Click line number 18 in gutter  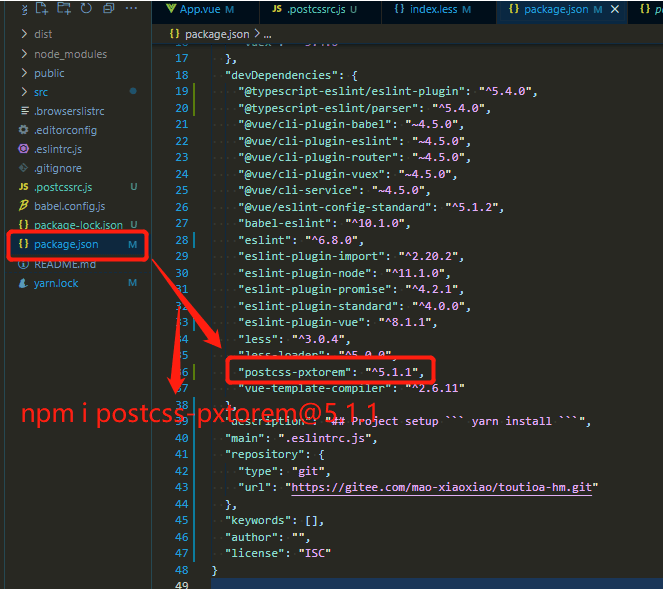click(182, 75)
